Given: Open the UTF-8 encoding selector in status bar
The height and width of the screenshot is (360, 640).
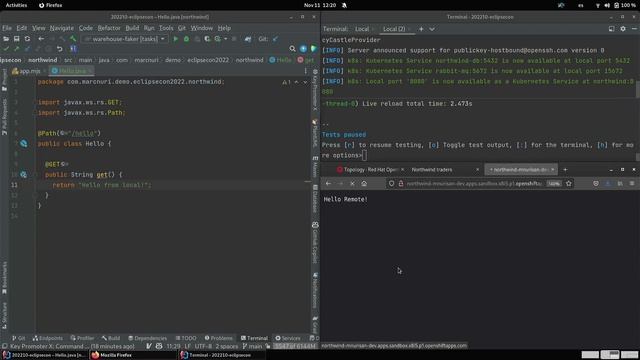Looking at the screenshot, I should [x=203, y=346].
